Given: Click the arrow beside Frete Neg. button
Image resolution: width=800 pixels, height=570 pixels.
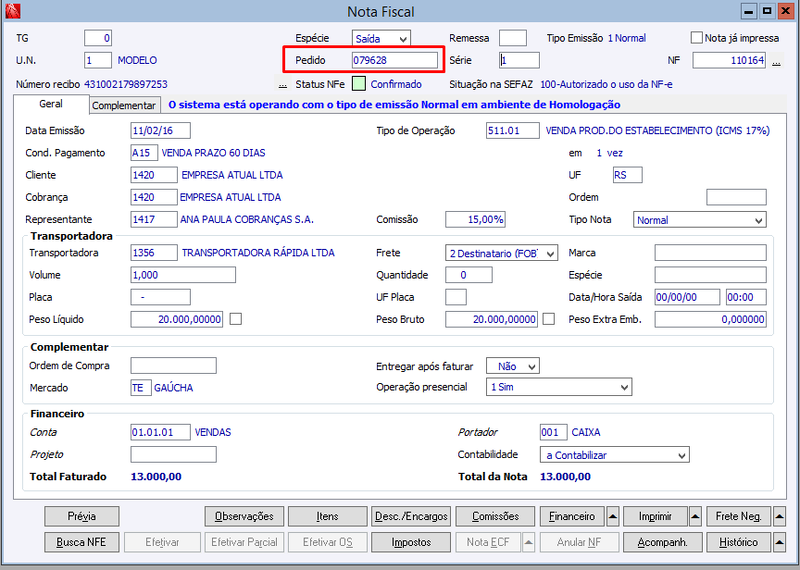Looking at the screenshot, I should 779,516.
